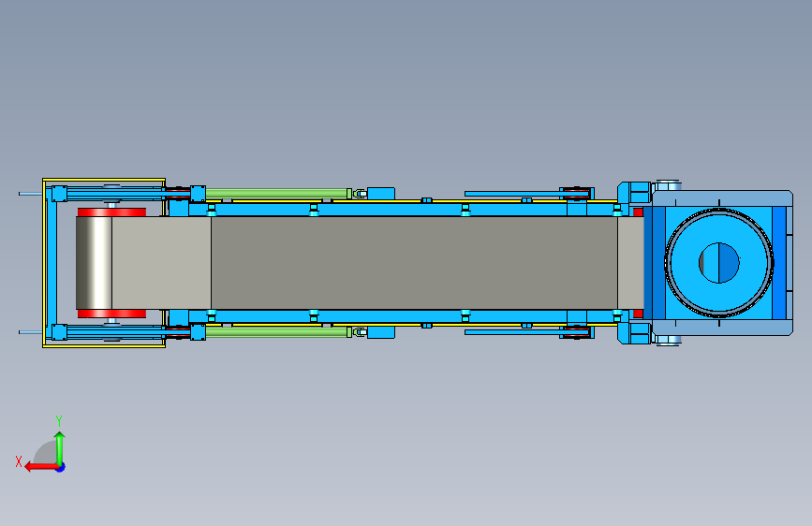Select the lower green hydraulic cylinder
This screenshot has height=526, width=812.
point(277,332)
